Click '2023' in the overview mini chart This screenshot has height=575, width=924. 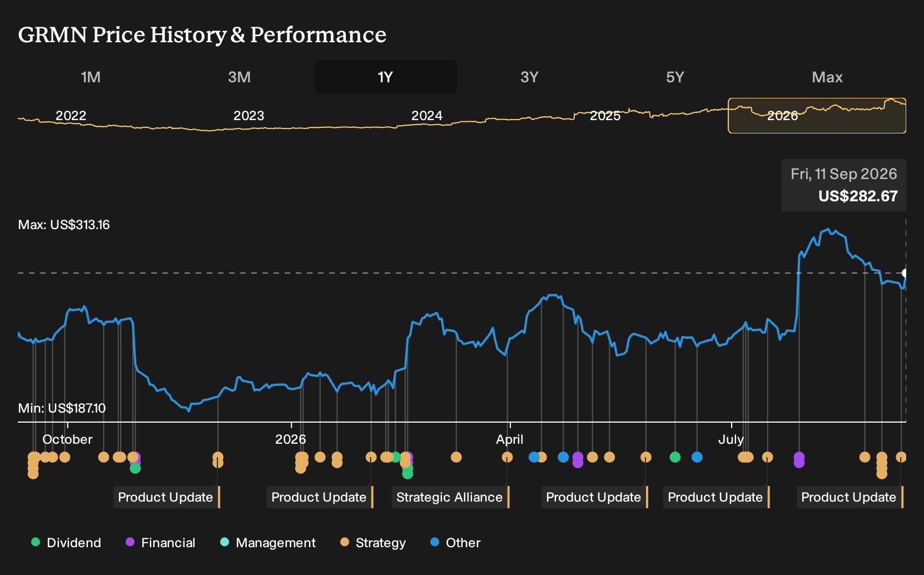pos(249,116)
